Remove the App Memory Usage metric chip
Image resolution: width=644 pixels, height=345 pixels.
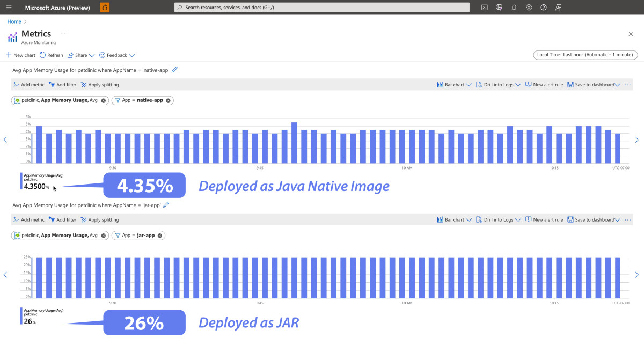coord(104,100)
